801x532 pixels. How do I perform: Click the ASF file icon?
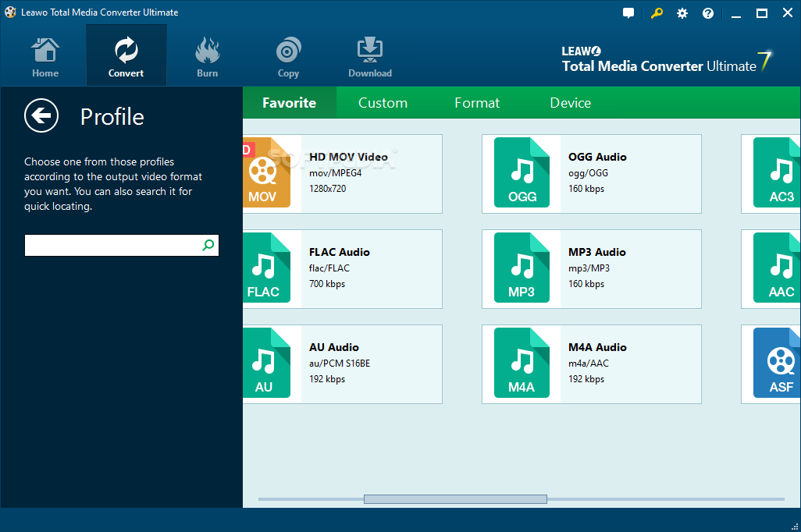pyautogui.click(x=777, y=363)
